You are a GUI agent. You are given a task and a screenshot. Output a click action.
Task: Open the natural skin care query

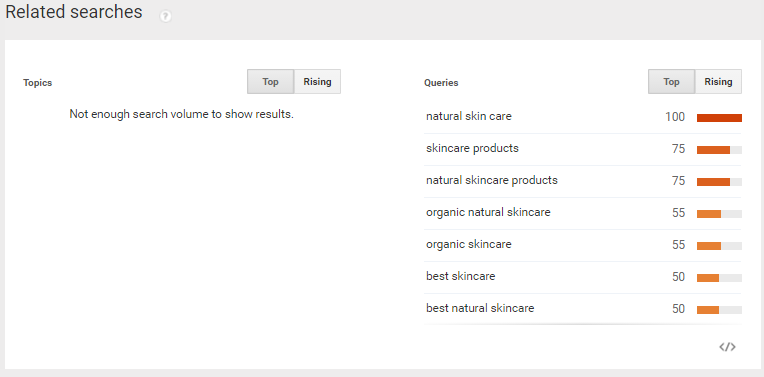[x=469, y=116]
